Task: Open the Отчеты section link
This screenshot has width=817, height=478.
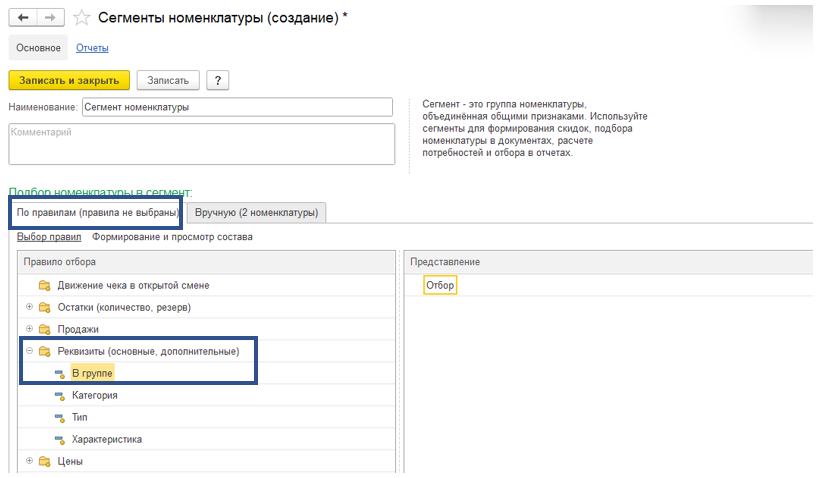Action: [x=92, y=48]
